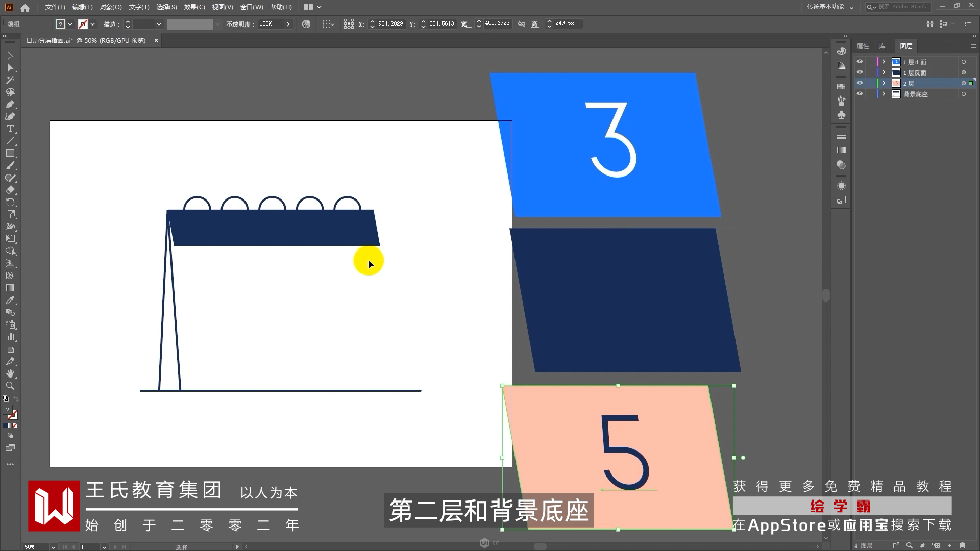Viewport: 980px width, 551px height.
Task: Open the zoom level dropdown
Action: point(53,547)
